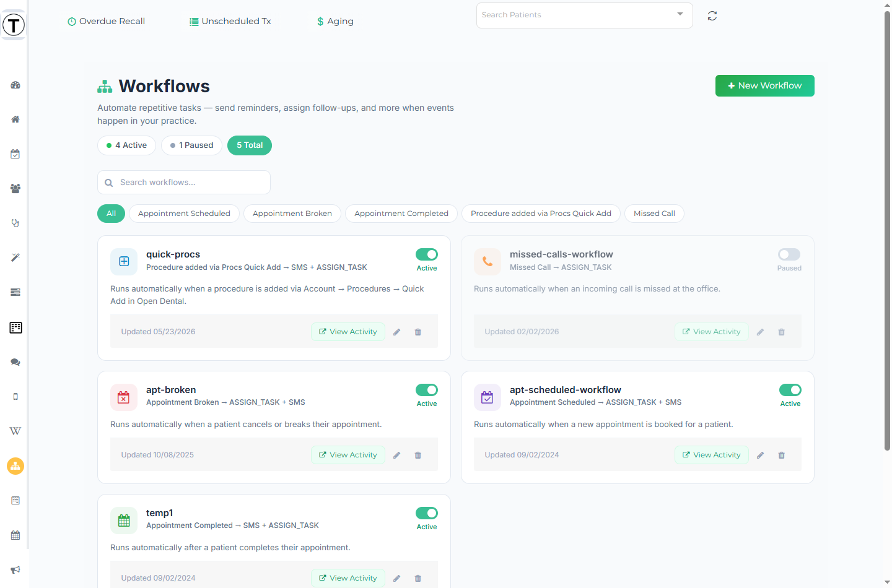Click the megaphone icon in sidebar

pos(15,569)
